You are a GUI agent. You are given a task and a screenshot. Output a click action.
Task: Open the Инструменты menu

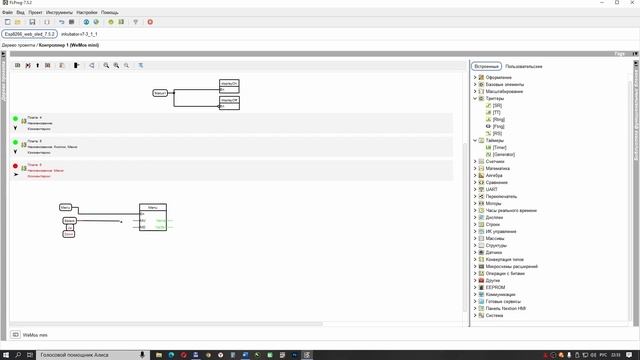pyautogui.click(x=59, y=13)
